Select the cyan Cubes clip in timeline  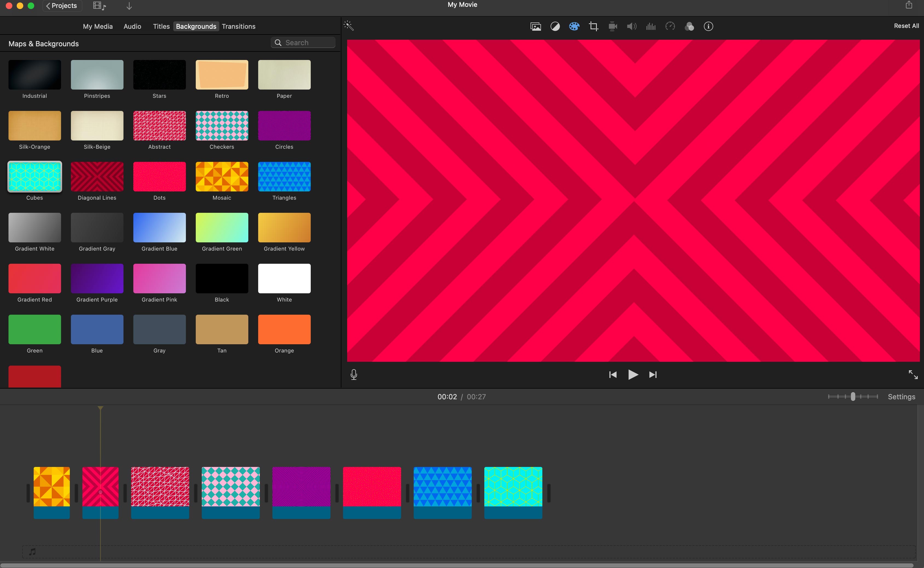pyautogui.click(x=513, y=492)
